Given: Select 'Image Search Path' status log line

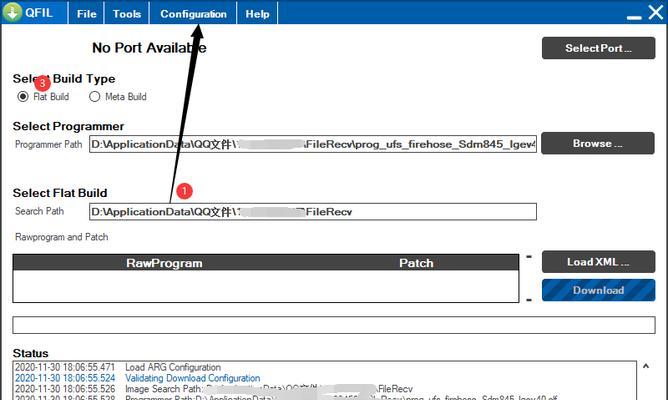Looking at the screenshot, I should tap(214, 389).
